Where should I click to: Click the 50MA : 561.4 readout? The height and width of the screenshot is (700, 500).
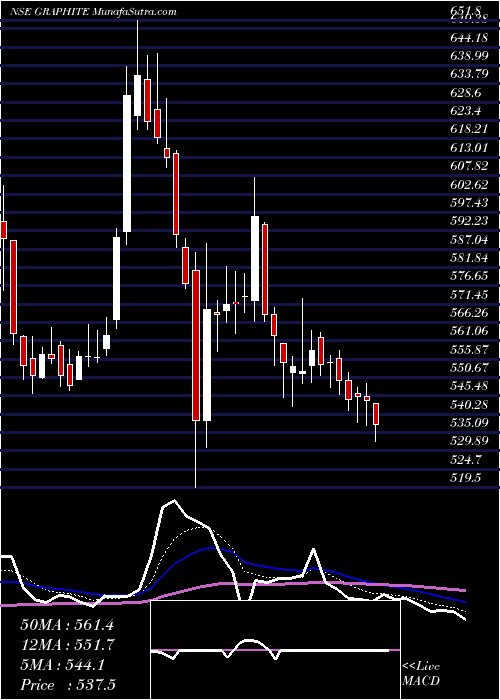(67, 625)
